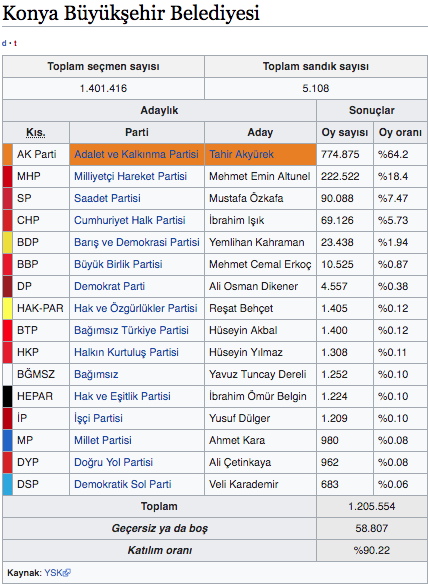The image size is (428, 584).
Task: Click candidate İbrahim Işık
Action: click(x=237, y=220)
